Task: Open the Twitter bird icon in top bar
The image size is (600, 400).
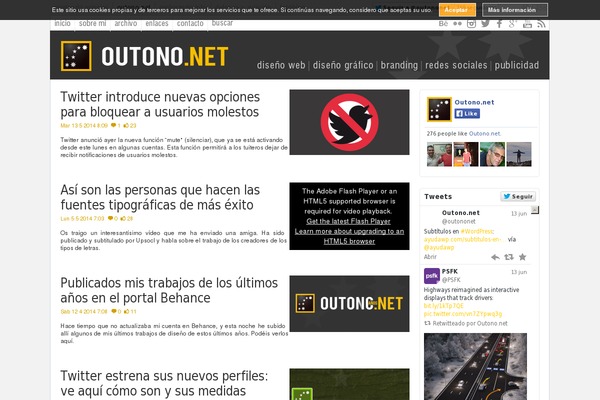Action: [485, 24]
